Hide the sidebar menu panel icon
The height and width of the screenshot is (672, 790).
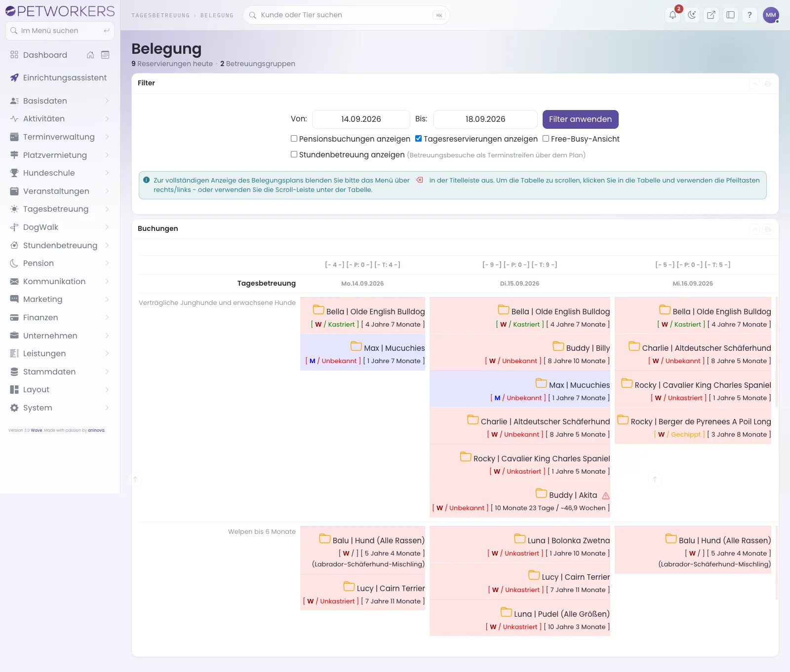pyautogui.click(x=730, y=15)
